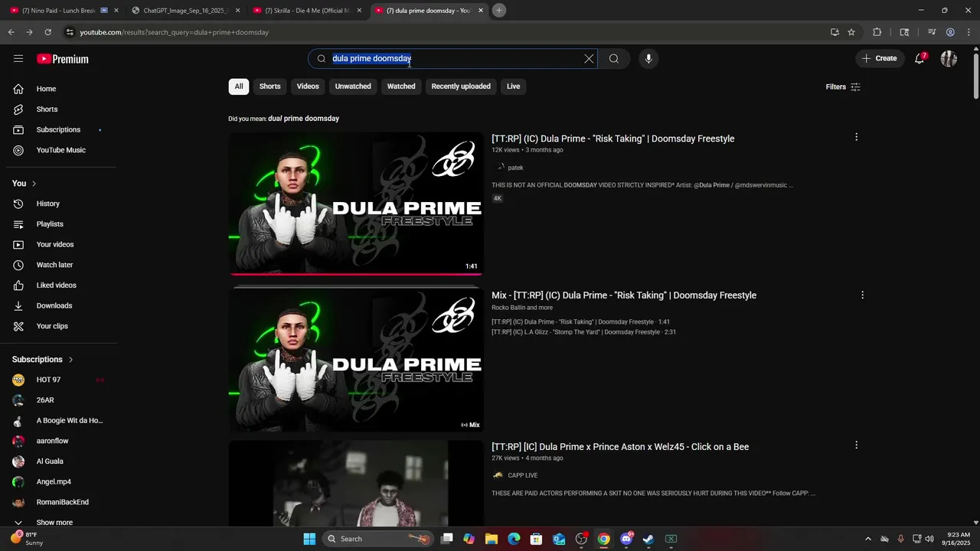The image size is (980, 551).
Task: Open the notifications bell
Action: [x=920, y=59]
